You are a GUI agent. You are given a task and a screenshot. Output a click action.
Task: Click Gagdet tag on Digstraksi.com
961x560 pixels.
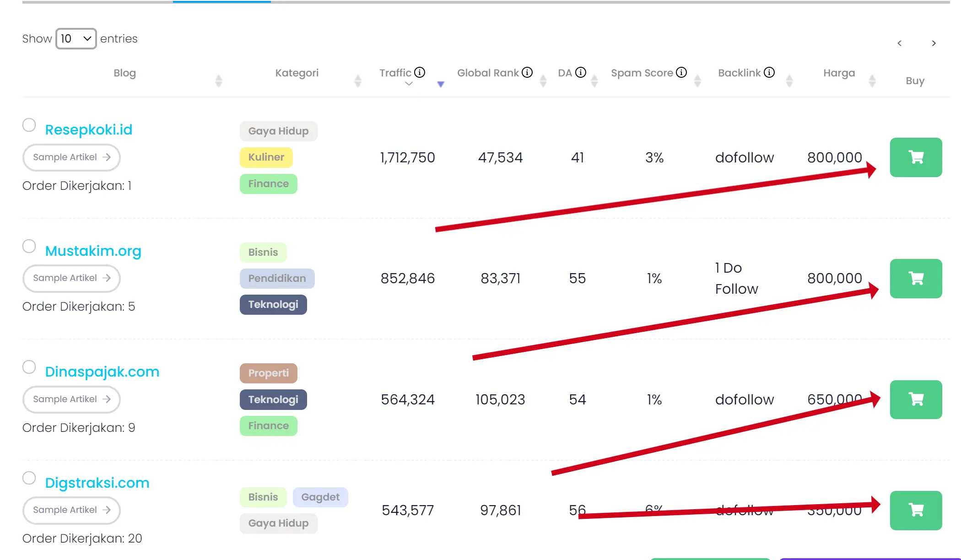(320, 497)
